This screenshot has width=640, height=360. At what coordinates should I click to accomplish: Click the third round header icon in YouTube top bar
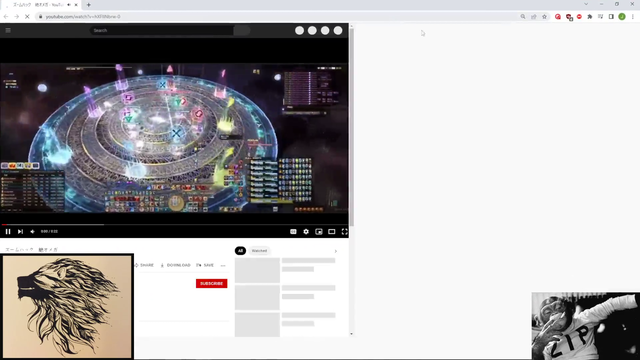click(x=325, y=31)
